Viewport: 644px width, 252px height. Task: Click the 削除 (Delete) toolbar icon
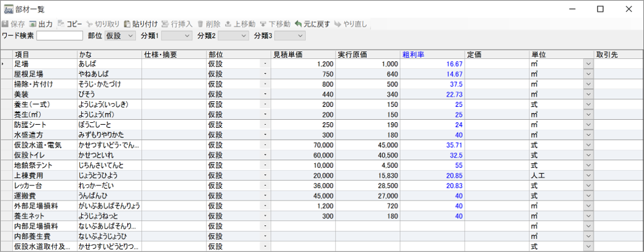pyautogui.click(x=200, y=24)
